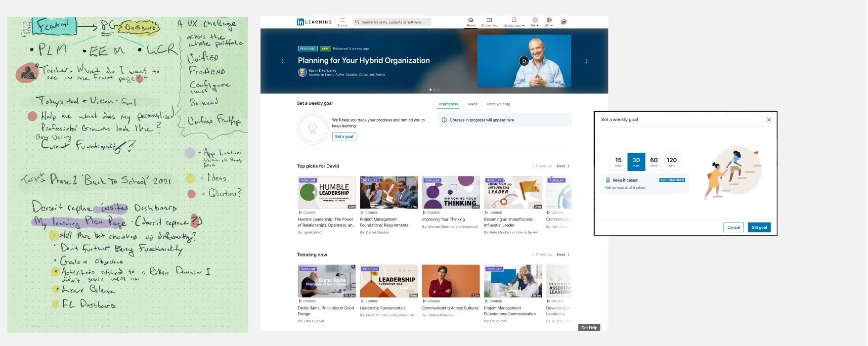Screen dimensions: 868x346
Task: Click Next in Top picks for David
Action: [x=563, y=166]
